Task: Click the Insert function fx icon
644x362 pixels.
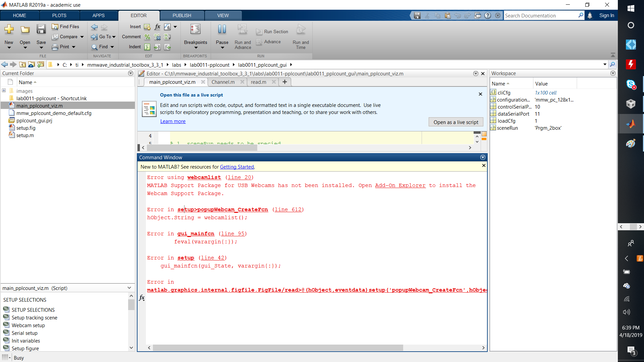Action: (157, 27)
